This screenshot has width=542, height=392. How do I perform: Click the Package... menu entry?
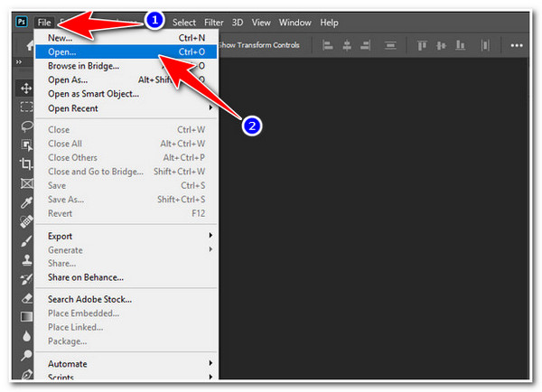(126, 341)
